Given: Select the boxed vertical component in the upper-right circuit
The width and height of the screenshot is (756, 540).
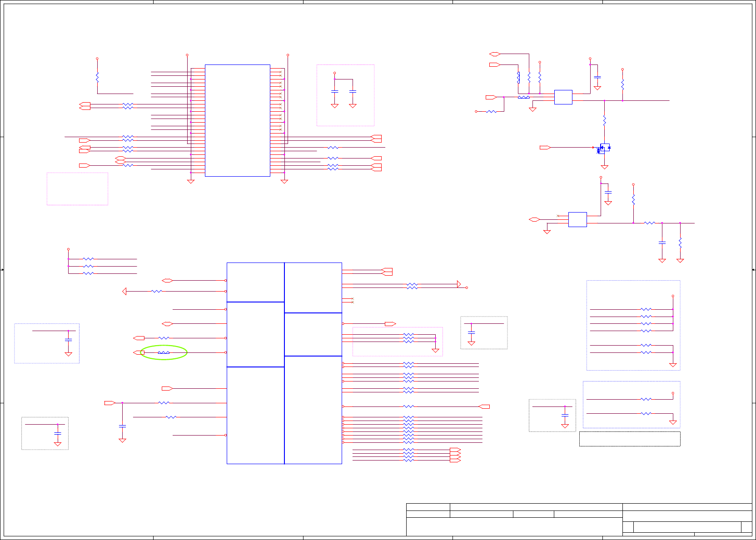Looking at the screenshot, I should (518, 77).
